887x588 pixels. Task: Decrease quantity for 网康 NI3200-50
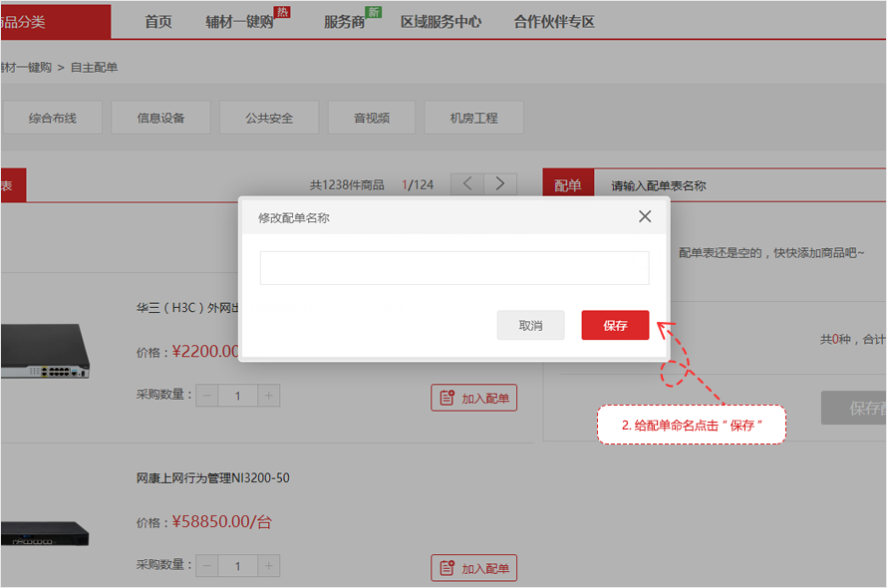point(206,567)
